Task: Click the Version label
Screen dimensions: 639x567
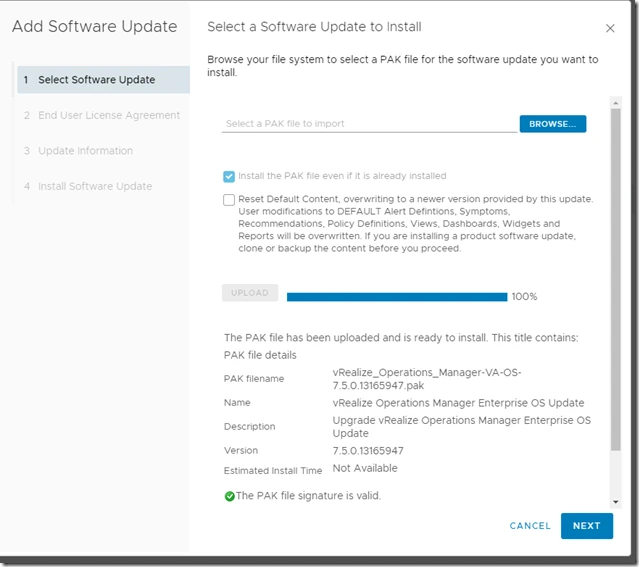Action: pyautogui.click(x=241, y=451)
